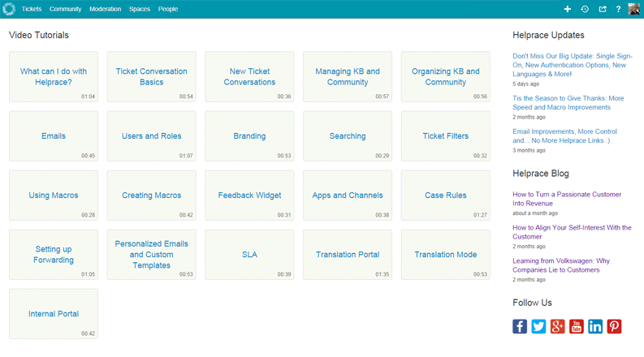Viewport: 644px width, 357px height.
Task: Open the Translation Mode tutorial
Action: (446, 255)
